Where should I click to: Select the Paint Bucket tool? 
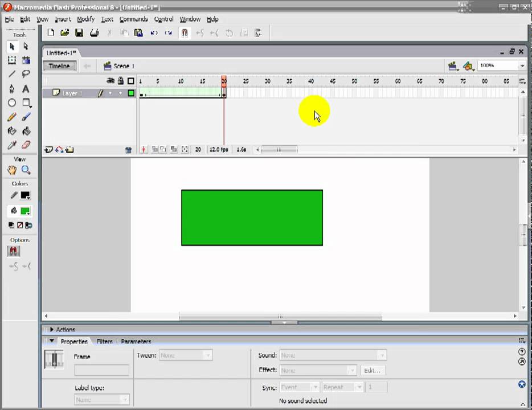26,131
